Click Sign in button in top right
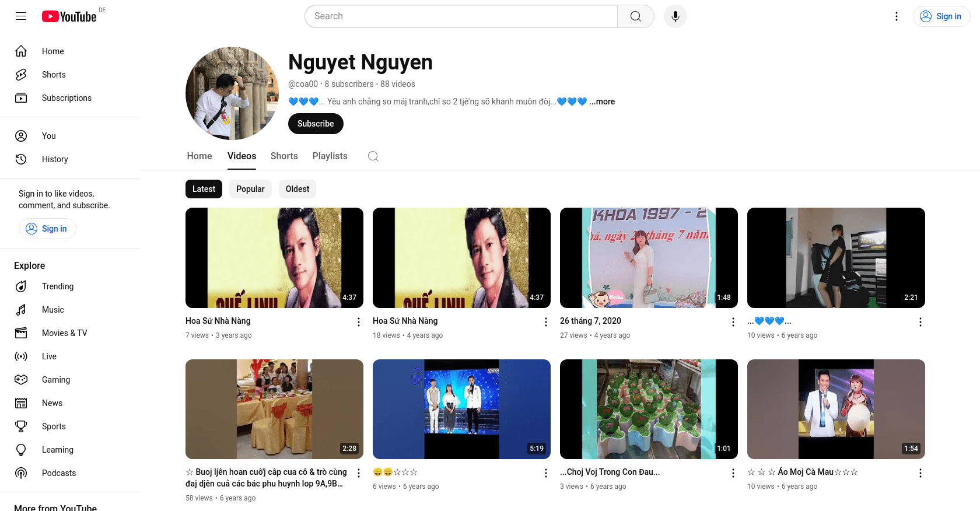 tap(941, 16)
